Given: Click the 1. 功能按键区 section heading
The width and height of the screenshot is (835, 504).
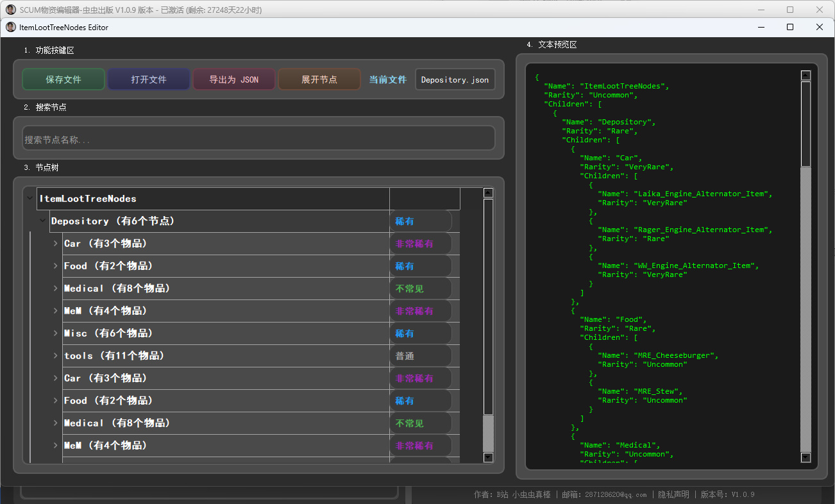Looking at the screenshot, I should coord(49,50).
